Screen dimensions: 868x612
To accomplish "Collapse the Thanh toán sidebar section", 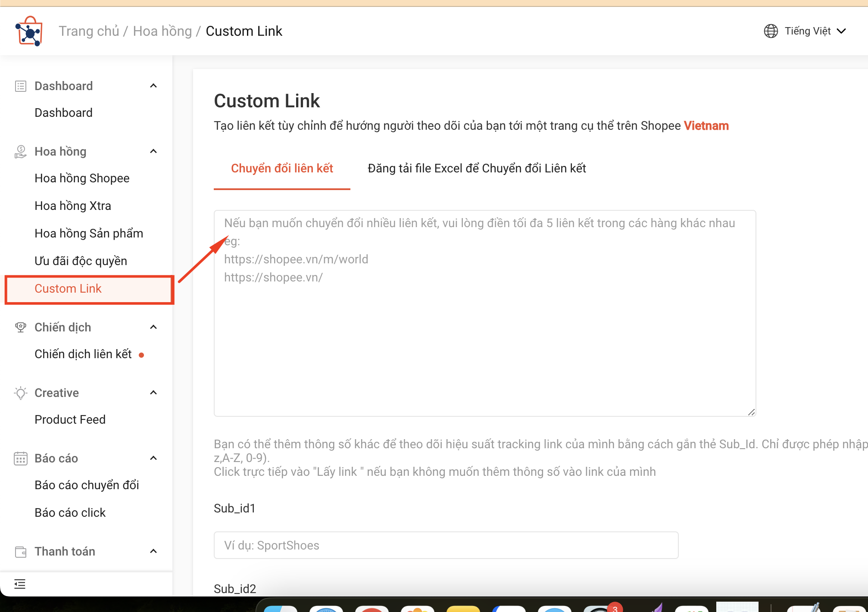I will 153,551.
